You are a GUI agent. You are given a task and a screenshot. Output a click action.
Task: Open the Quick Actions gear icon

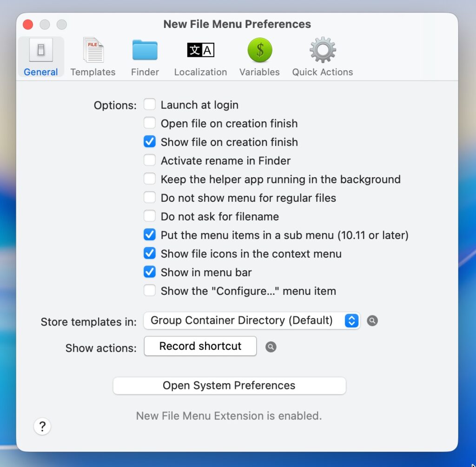[x=323, y=51]
